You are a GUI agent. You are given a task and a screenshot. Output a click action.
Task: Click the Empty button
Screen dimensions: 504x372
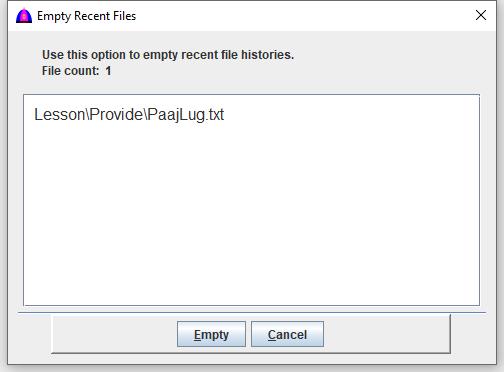pos(211,334)
